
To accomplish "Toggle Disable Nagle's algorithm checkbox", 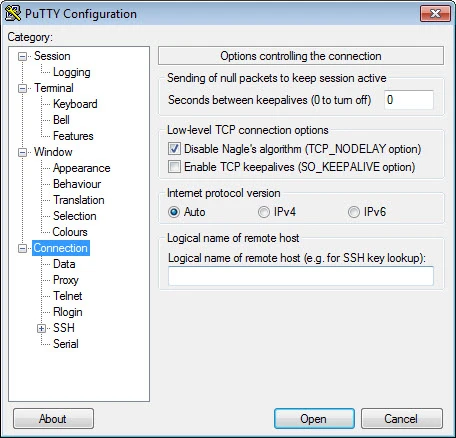I will pyautogui.click(x=174, y=149).
